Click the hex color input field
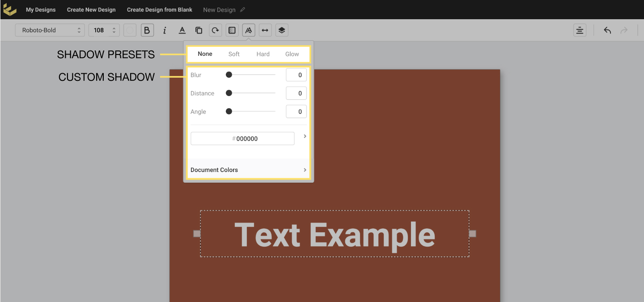This screenshot has width=644, height=302. 242,138
